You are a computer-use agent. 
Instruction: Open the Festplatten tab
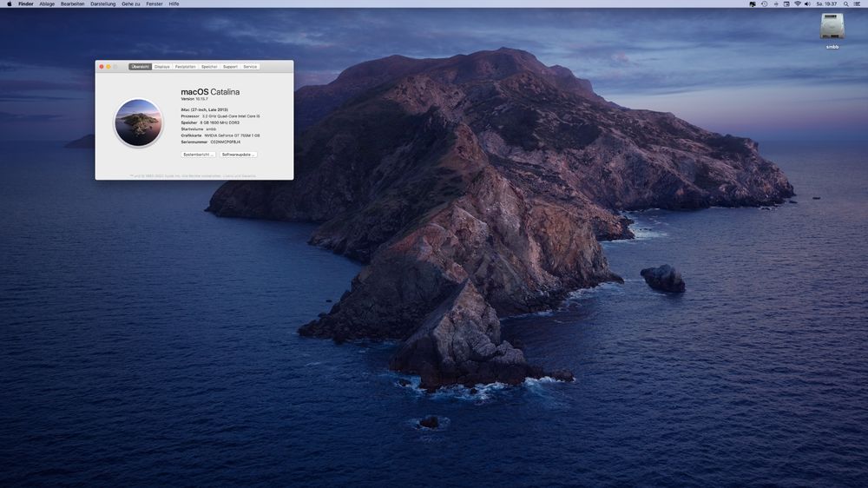185,66
